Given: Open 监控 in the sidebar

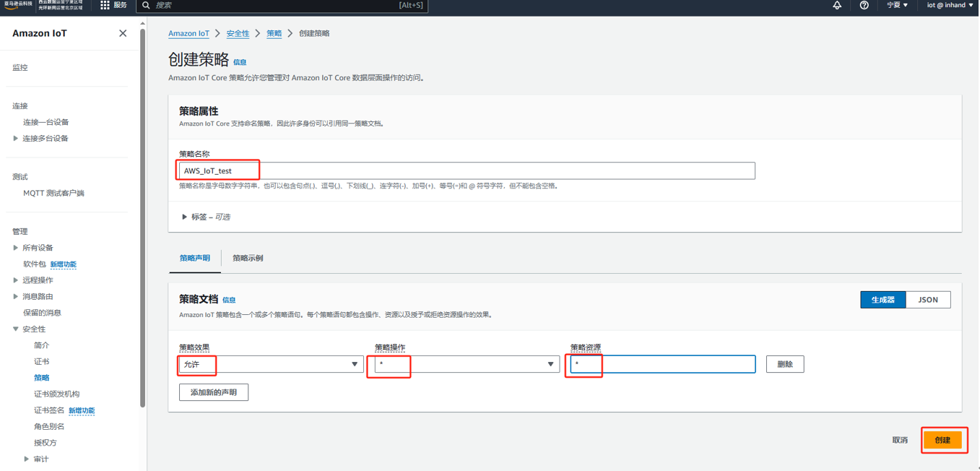Looking at the screenshot, I should point(20,67).
